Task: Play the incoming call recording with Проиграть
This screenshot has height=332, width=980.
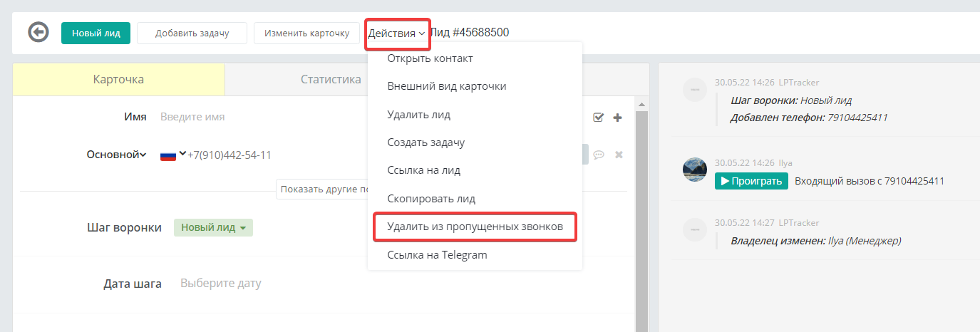Action: pos(751,181)
